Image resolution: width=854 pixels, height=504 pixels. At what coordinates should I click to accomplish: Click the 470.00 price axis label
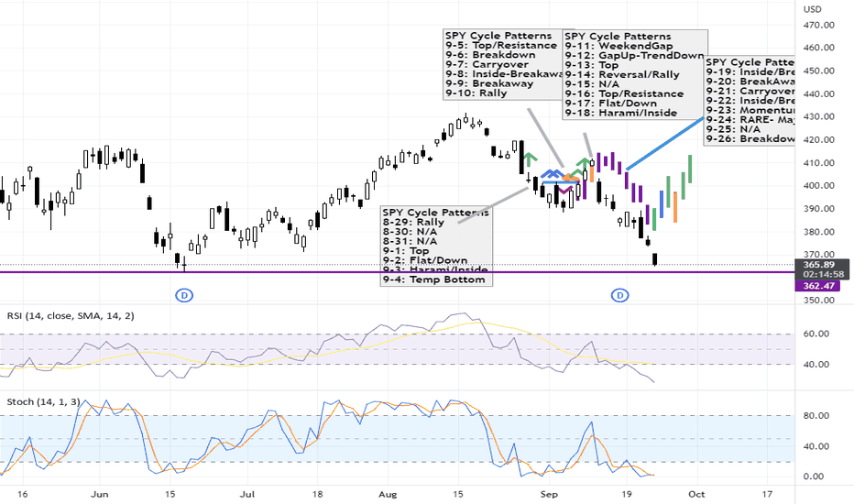[x=818, y=25]
